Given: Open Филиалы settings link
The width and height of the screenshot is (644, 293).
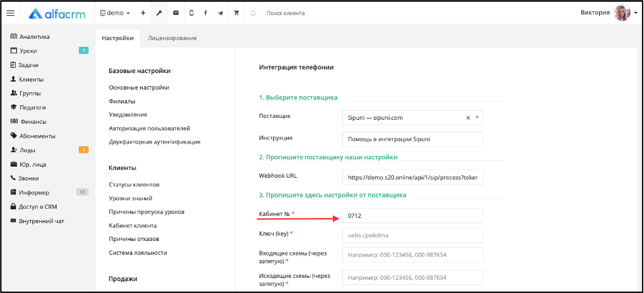Looking at the screenshot, I should click(122, 101).
